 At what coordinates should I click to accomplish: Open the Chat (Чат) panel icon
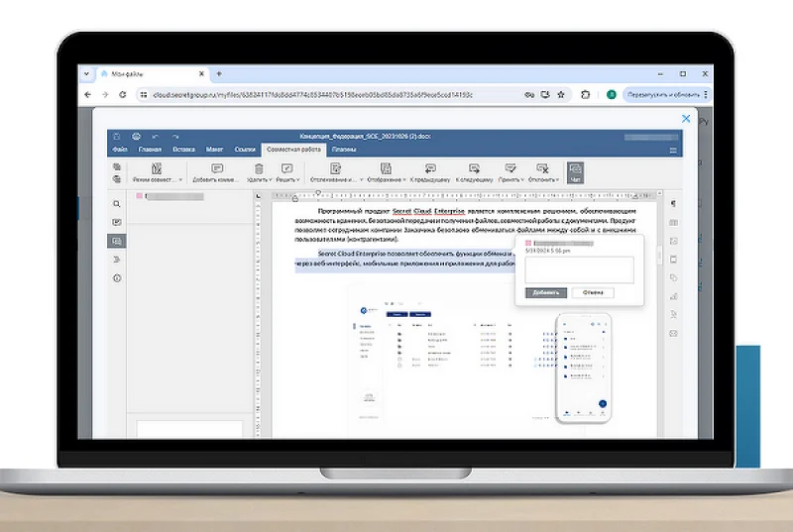(x=575, y=172)
